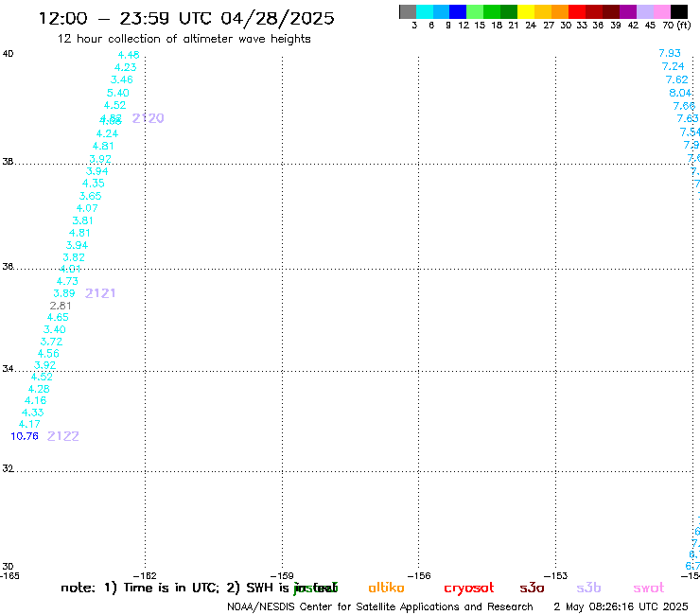Viewport: 700px width, 615px height.
Task: Click the wave height value '4.07'
Action: click(x=87, y=208)
